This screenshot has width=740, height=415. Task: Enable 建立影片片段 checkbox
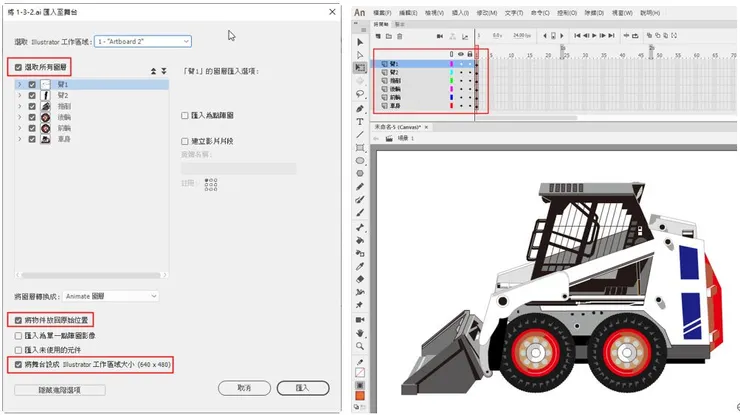[185, 141]
